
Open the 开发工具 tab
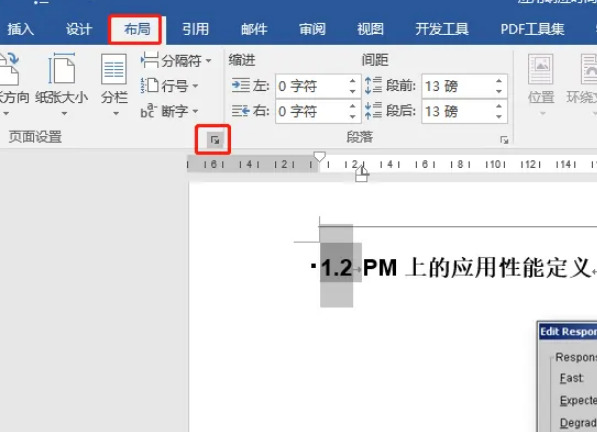coord(442,29)
